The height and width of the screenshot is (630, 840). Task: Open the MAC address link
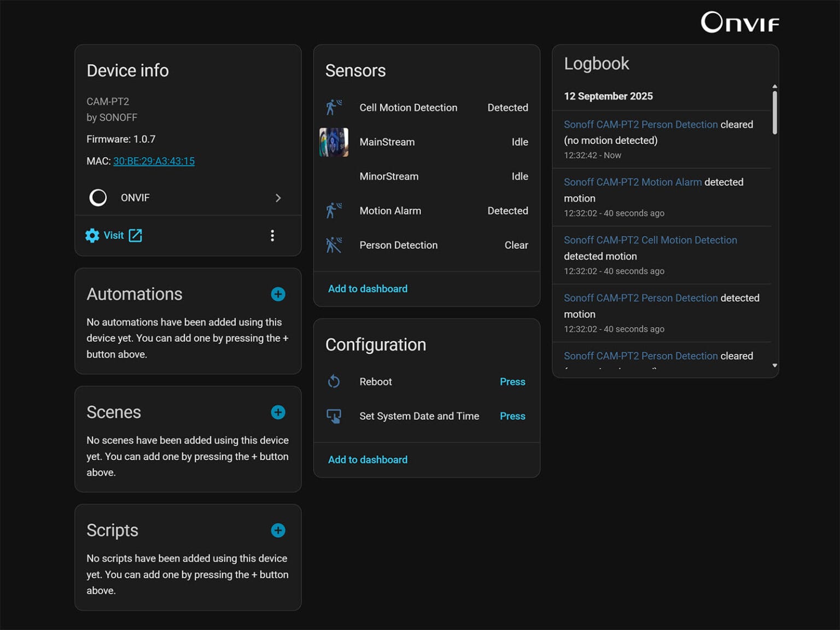pos(154,161)
